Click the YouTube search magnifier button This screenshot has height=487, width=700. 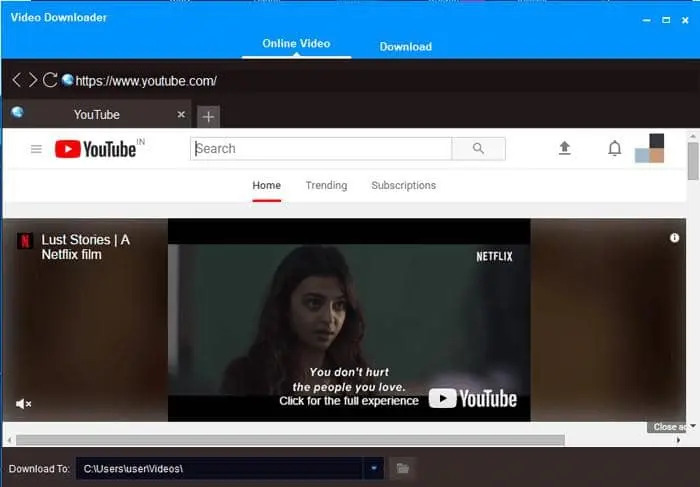tap(478, 149)
